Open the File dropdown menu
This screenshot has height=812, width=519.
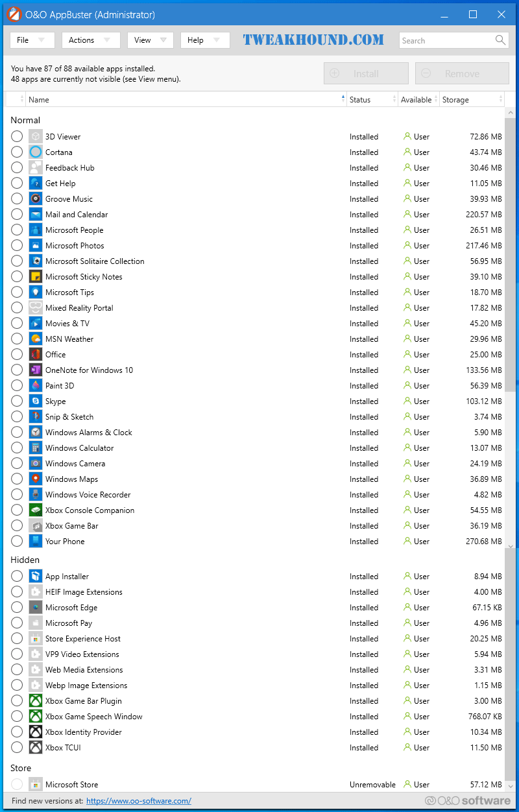coord(32,40)
